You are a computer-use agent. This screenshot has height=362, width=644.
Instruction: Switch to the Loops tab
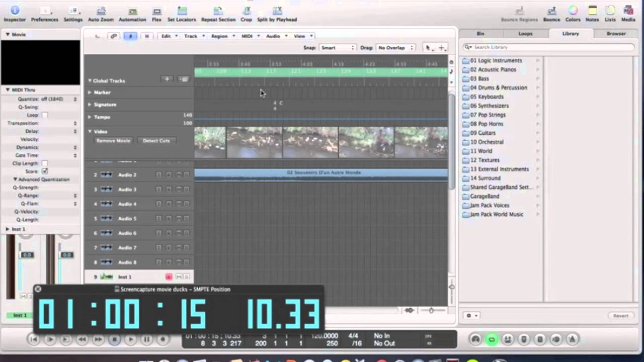[x=525, y=34]
